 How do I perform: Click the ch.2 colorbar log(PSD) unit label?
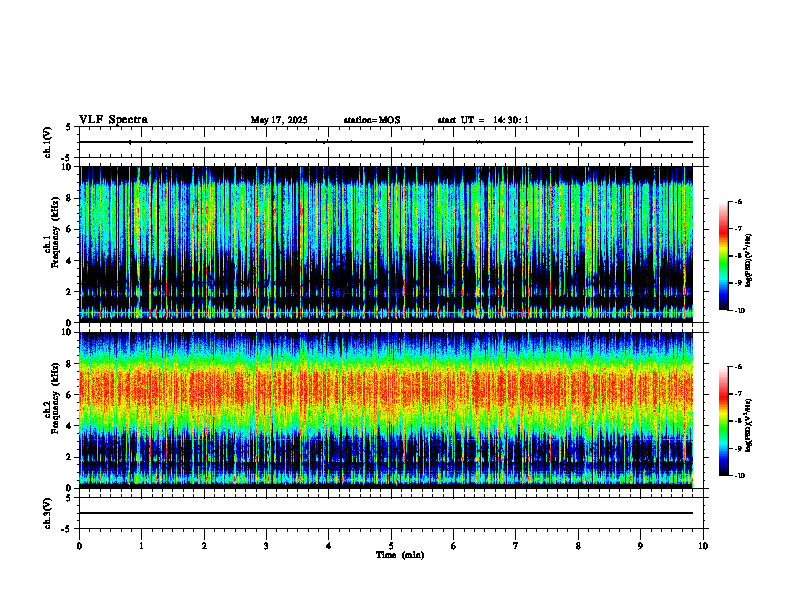(749, 425)
